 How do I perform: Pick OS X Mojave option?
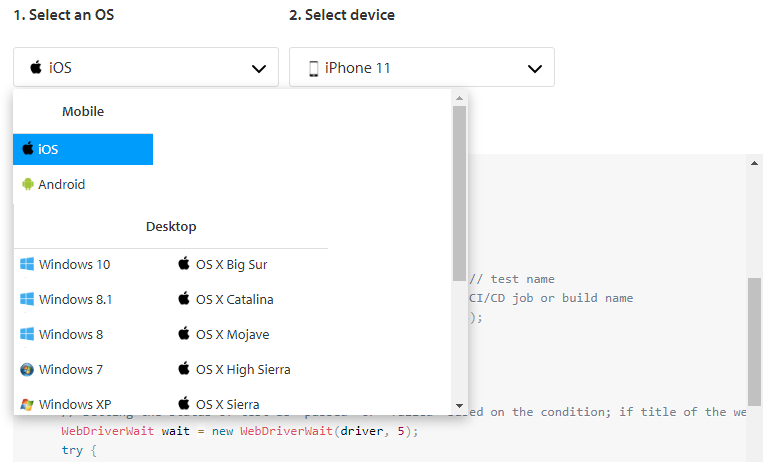pyautogui.click(x=223, y=334)
